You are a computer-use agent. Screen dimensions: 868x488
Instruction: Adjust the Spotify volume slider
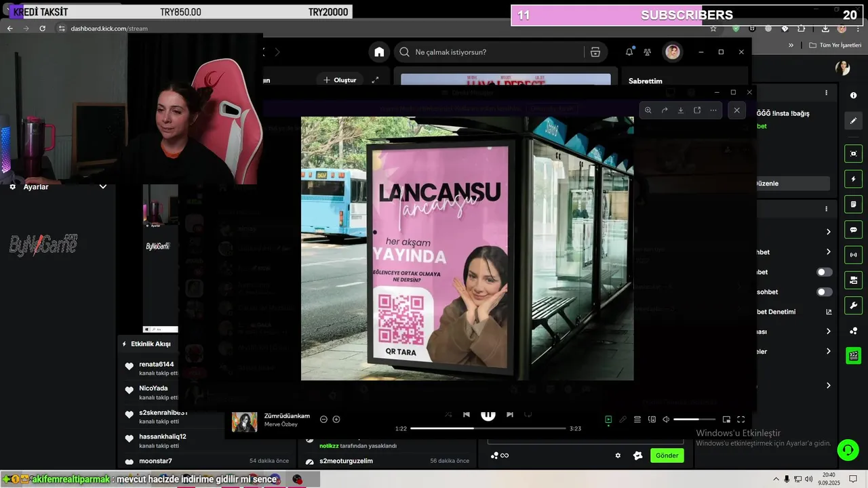(x=694, y=420)
